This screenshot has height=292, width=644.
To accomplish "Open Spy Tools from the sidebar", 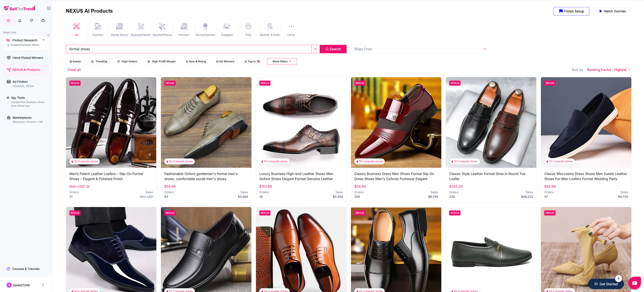I will 18,98.
